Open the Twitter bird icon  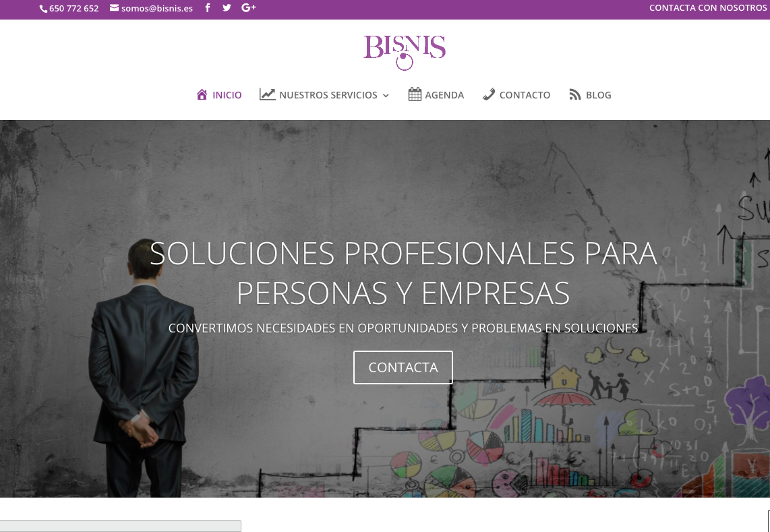pyautogui.click(x=227, y=7)
